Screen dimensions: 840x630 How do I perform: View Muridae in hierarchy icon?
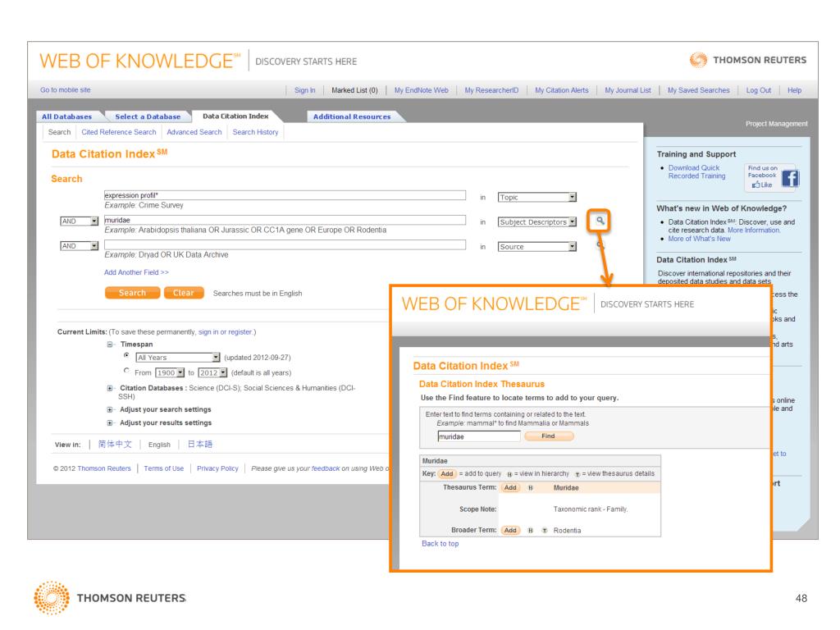[531, 488]
